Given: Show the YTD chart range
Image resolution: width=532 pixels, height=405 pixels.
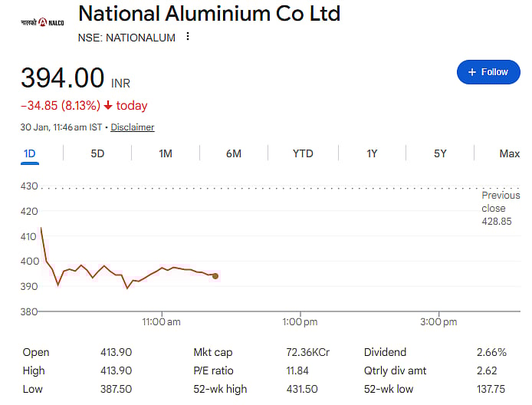Looking at the screenshot, I should (303, 153).
